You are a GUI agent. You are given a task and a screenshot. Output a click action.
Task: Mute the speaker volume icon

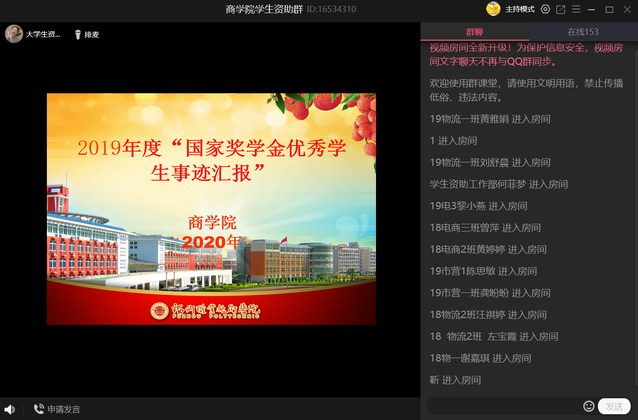click(x=9, y=409)
